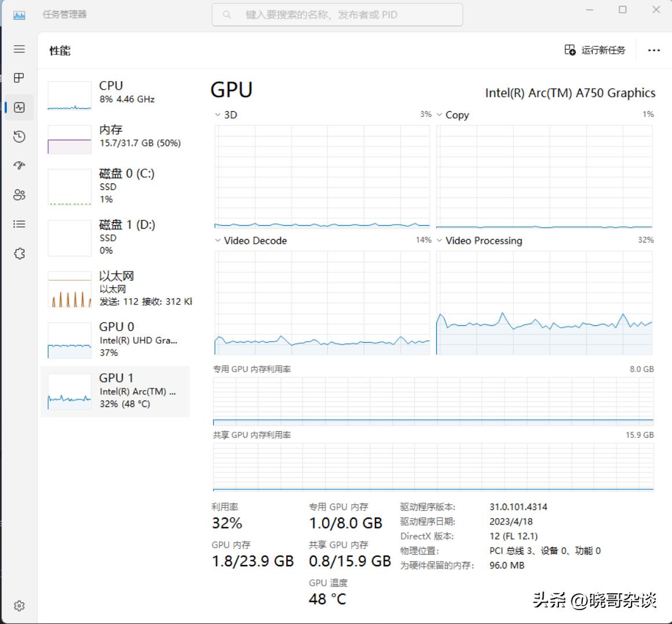Click the Intel(R) Arc(TM) A750 Graphics title
The width and height of the screenshot is (672, 624).
[x=570, y=93]
